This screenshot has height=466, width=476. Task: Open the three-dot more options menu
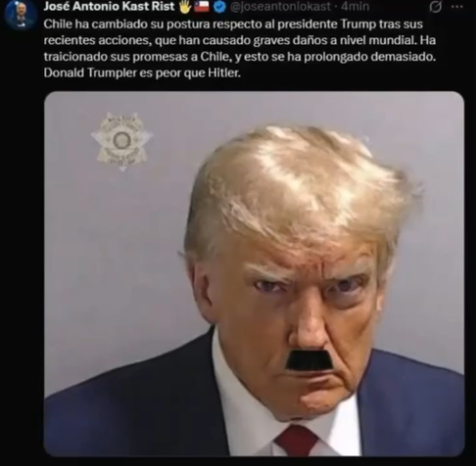(456, 7)
